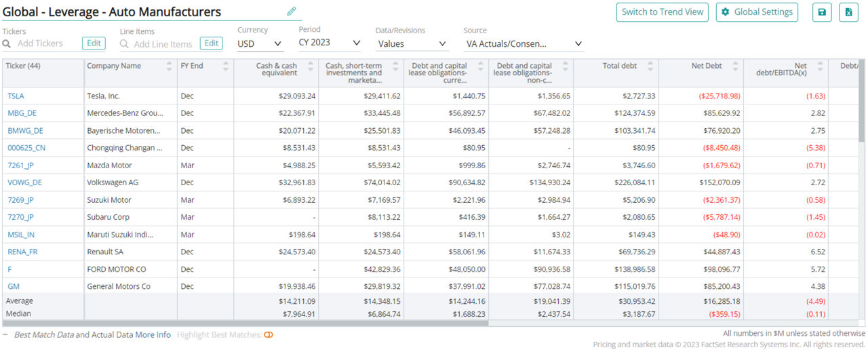868x350 pixels.
Task: Click the Switch to Trend View button
Action: pos(662,12)
